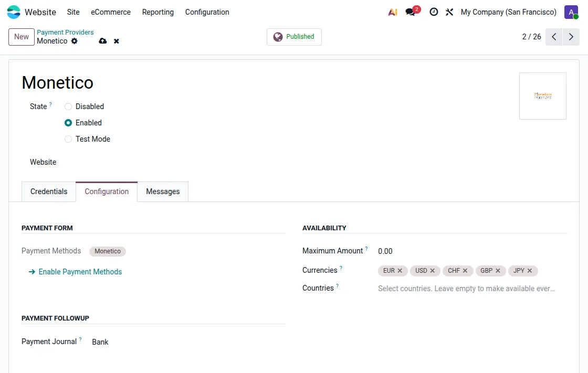
Task: Remove the GBP currency tag
Action: point(498,271)
